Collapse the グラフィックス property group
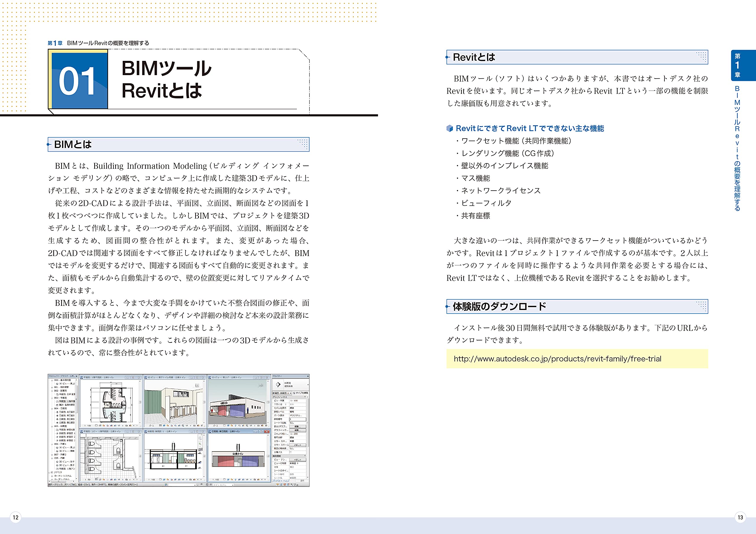Viewport: 756px width, 534px height. (305, 397)
